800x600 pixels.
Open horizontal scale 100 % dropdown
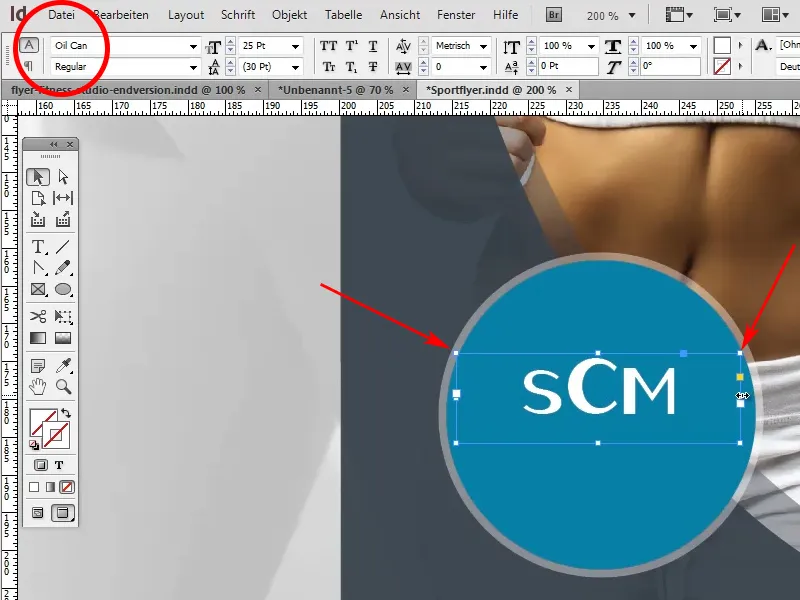[693, 46]
